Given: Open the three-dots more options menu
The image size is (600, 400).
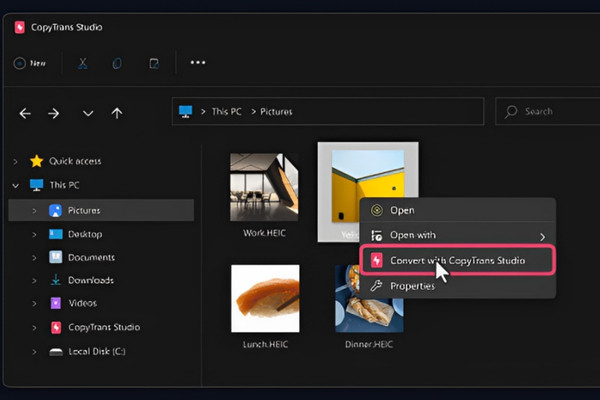Looking at the screenshot, I should (x=198, y=62).
